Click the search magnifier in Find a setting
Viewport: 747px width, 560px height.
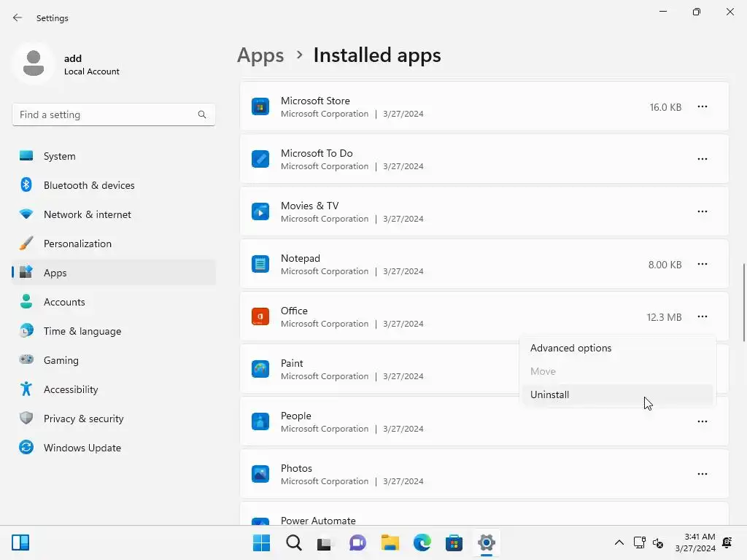tap(202, 114)
